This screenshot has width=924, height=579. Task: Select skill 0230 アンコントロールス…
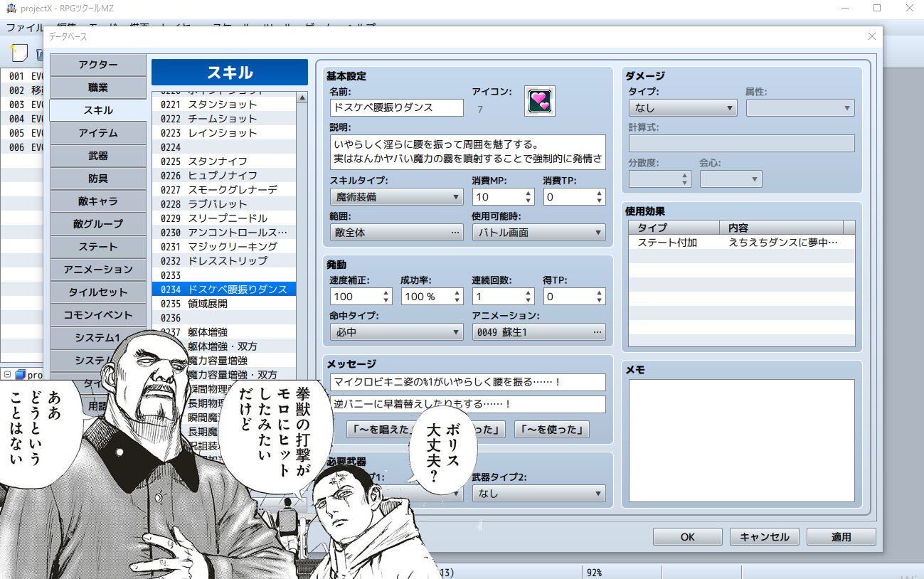pos(224,233)
